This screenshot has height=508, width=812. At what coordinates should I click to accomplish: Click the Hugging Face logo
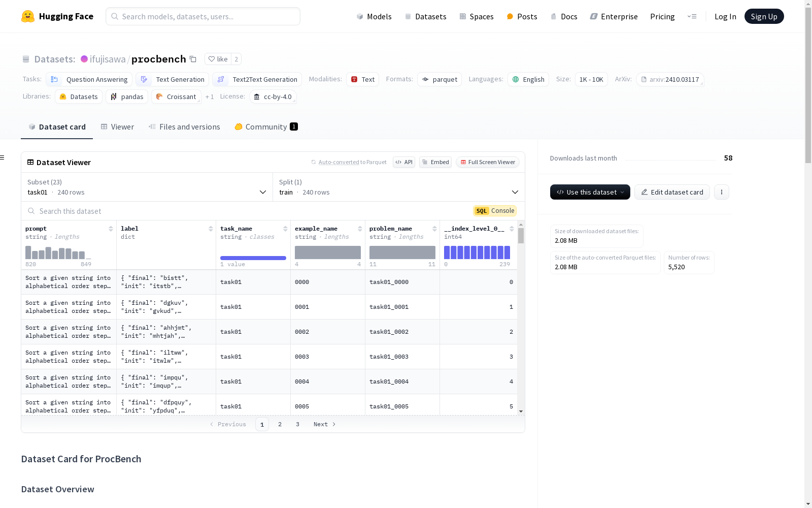click(x=57, y=16)
